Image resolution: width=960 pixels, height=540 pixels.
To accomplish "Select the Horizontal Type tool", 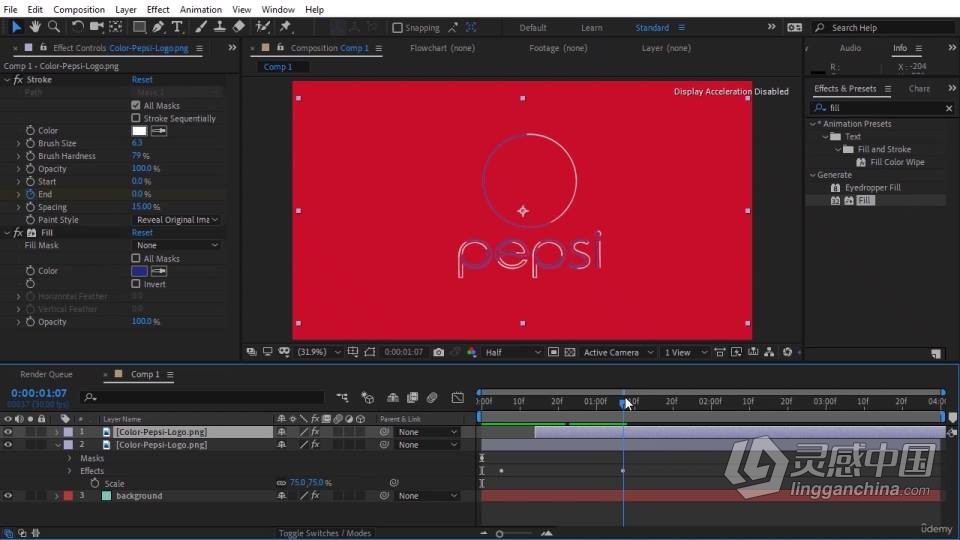I will [177, 27].
